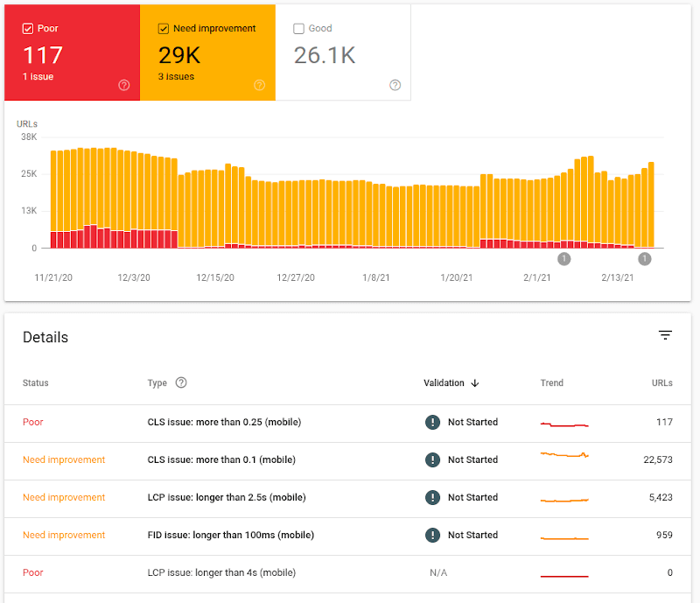This screenshot has width=700, height=603.
Task: Click the chart annotation marker near 2/1/21
Action: (563, 259)
